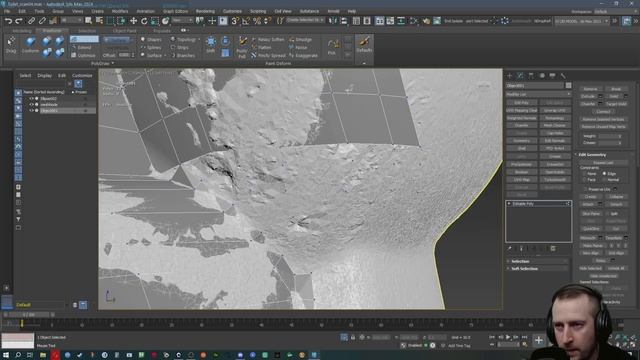Open the selection filter dropdown in toolbar
The height and width of the screenshot is (360, 640).
(72, 20)
